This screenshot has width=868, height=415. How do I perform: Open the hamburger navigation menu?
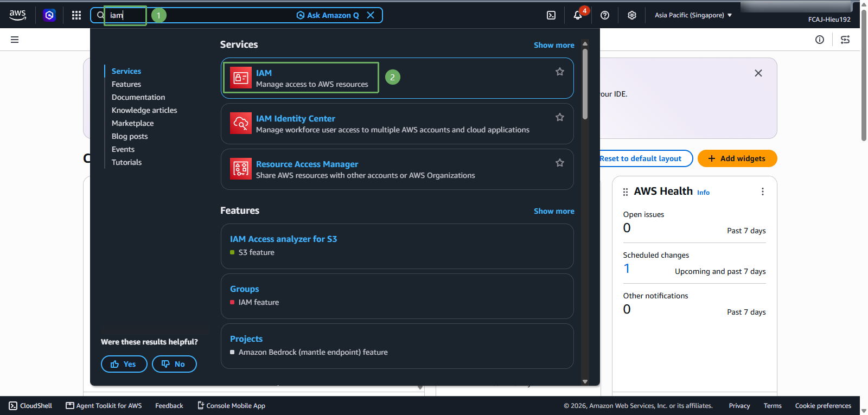(15, 40)
